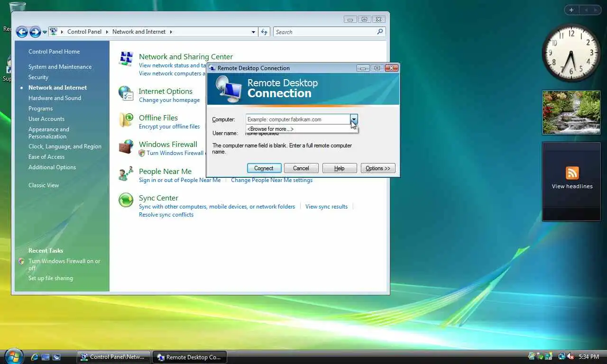Click the Network and Sharing Center icon

tap(126, 58)
